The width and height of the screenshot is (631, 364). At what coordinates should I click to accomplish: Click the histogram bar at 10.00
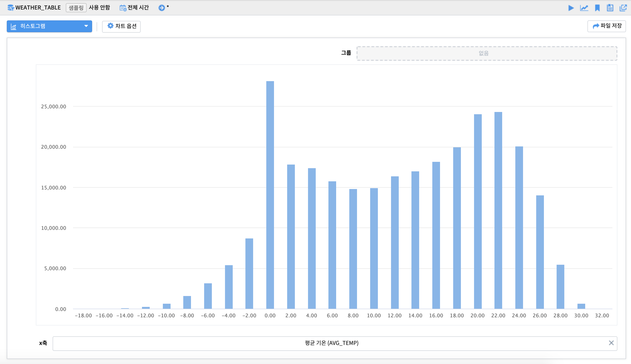(x=374, y=248)
